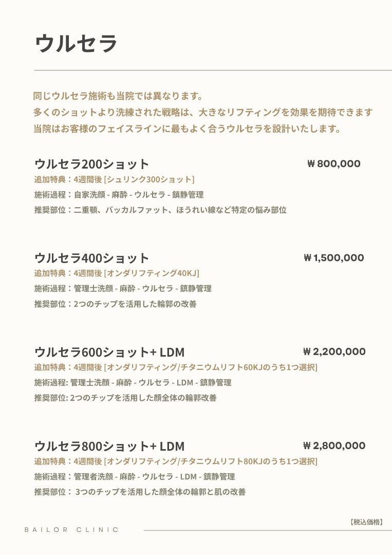Select the 税込価格 footer note
392x555 pixels.
pos(367,522)
